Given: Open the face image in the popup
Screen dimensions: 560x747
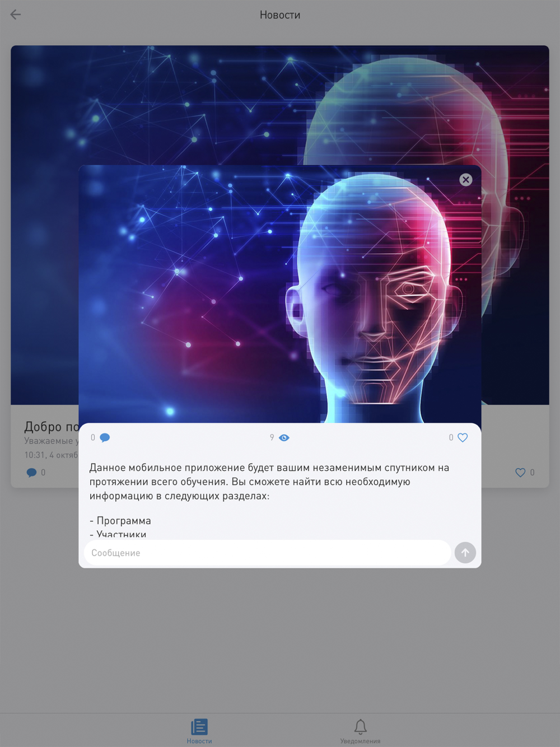Looking at the screenshot, I should point(280,294).
